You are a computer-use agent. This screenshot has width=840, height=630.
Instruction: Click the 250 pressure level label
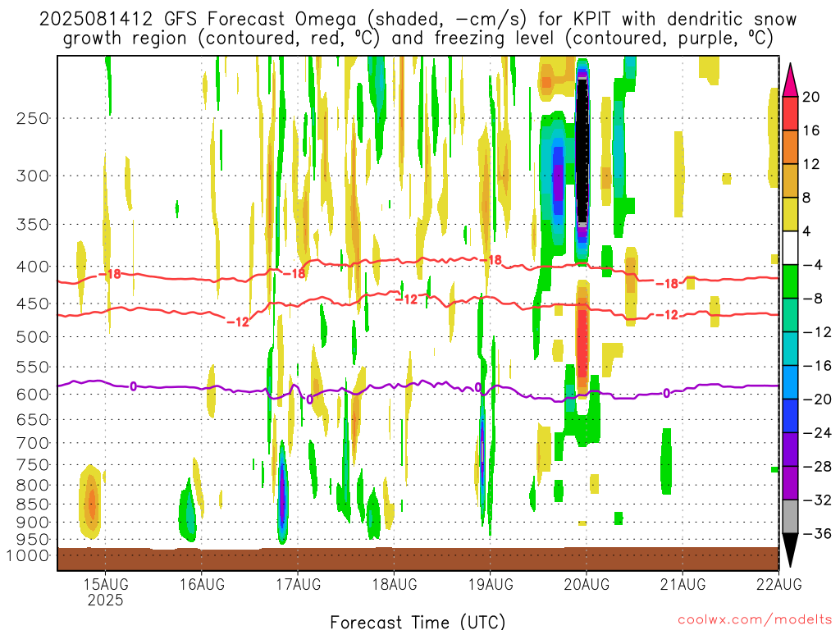click(33, 118)
